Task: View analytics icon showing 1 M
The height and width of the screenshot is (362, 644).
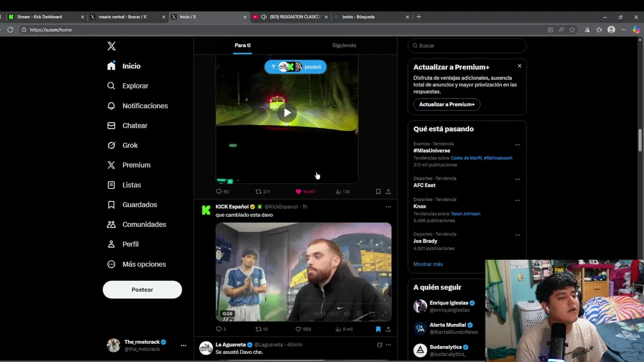Action: tap(343, 192)
